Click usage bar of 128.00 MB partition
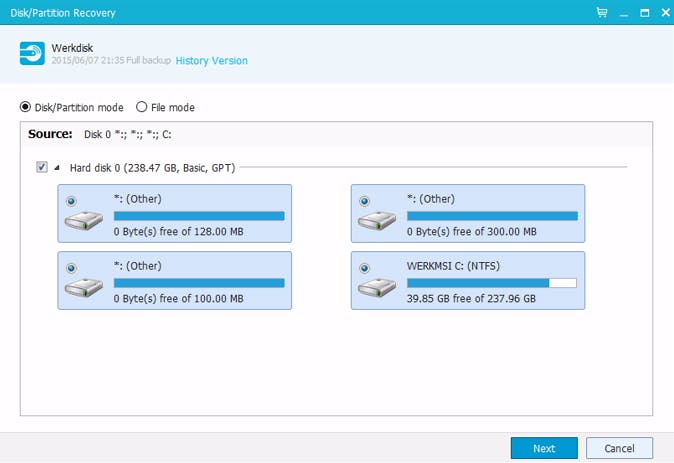This screenshot has width=674, height=463. coord(199,216)
